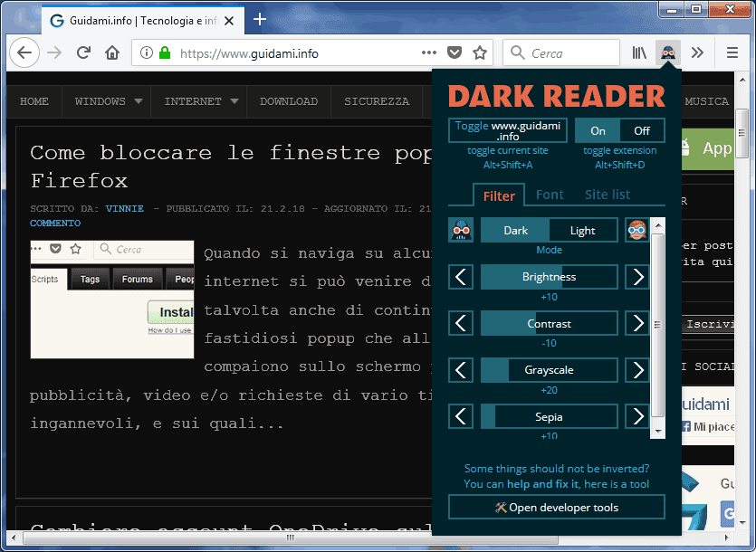Bookmark the page via the star icon
The height and width of the screenshot is (552, 756).
pyautogui.click(x=480, y=52)
